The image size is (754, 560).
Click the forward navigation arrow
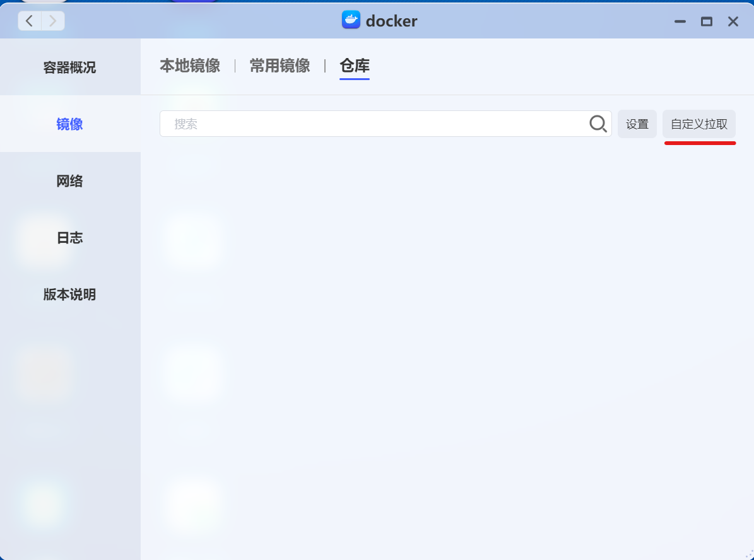coord(53,21)
